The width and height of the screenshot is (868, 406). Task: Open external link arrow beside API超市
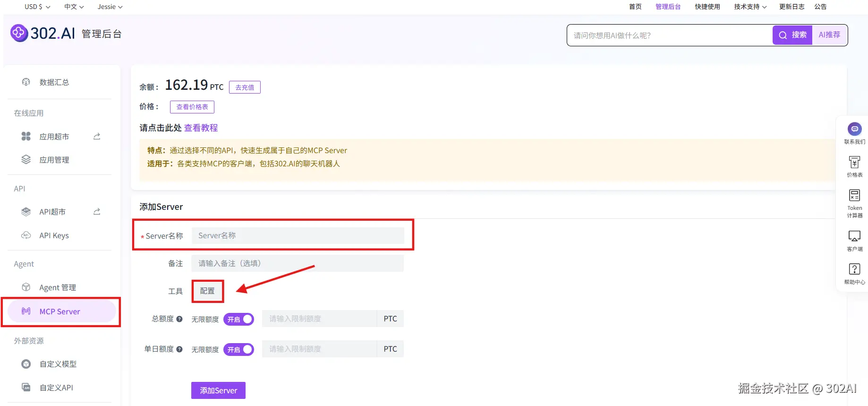(97, 211)
